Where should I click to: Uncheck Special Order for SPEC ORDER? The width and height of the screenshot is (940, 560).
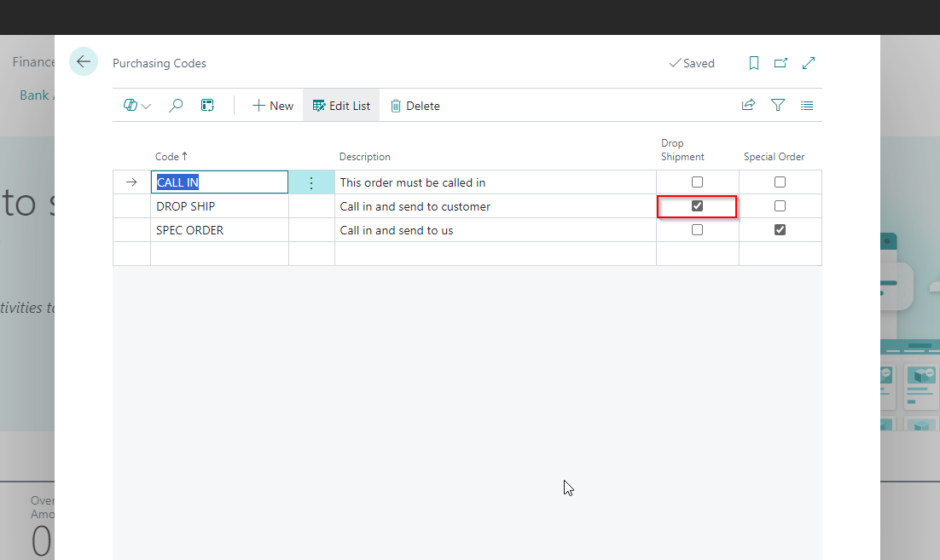click(780, 230)
